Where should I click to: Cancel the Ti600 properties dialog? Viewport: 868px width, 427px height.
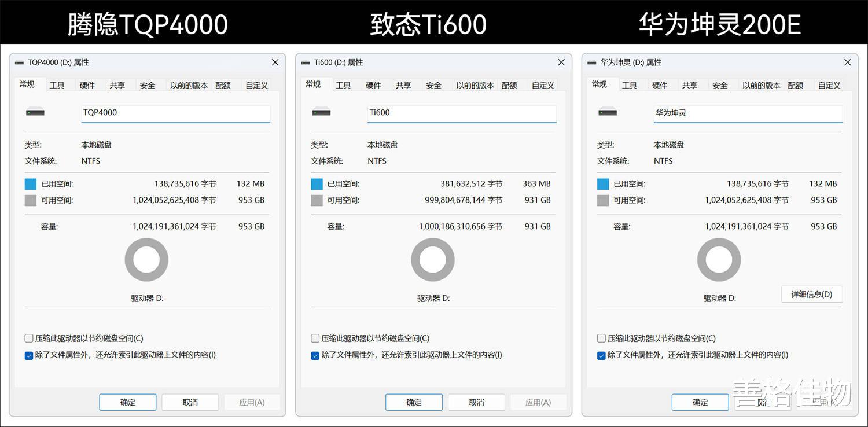[x=477, y=402]
